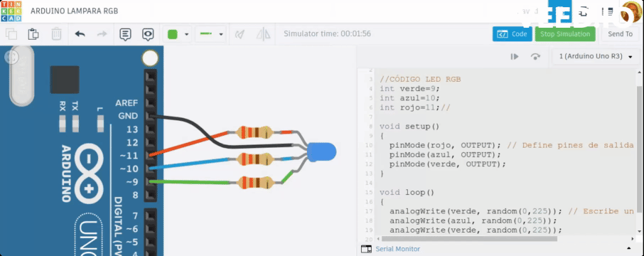Viewport: 644px width, 256px height.
Task: Open the wire type dropdown
Action: (210, 34)
